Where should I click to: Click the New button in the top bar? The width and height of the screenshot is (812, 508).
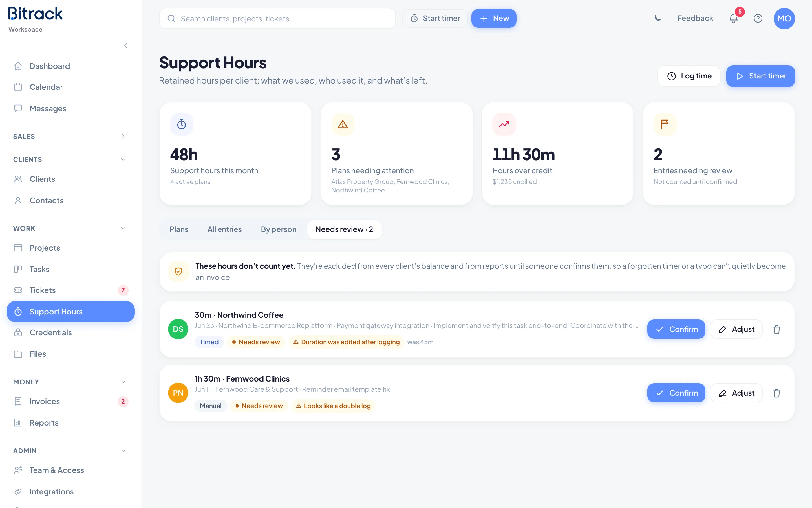coord(494,18)
